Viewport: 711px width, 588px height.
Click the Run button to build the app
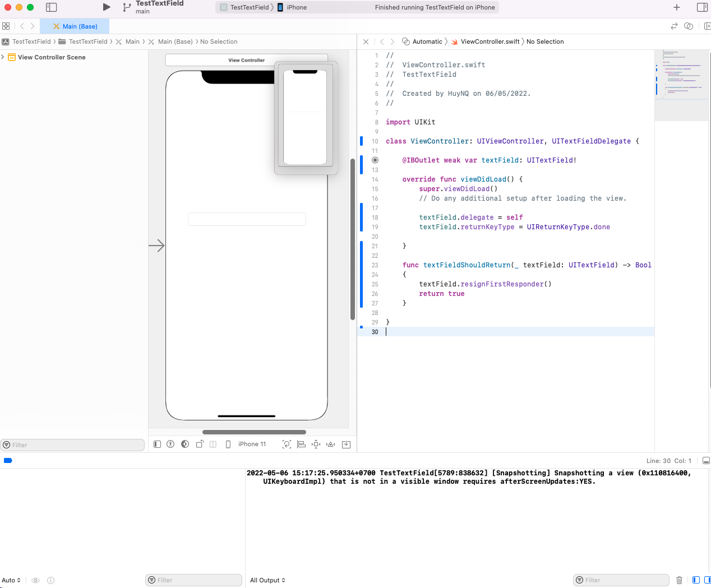106,7
